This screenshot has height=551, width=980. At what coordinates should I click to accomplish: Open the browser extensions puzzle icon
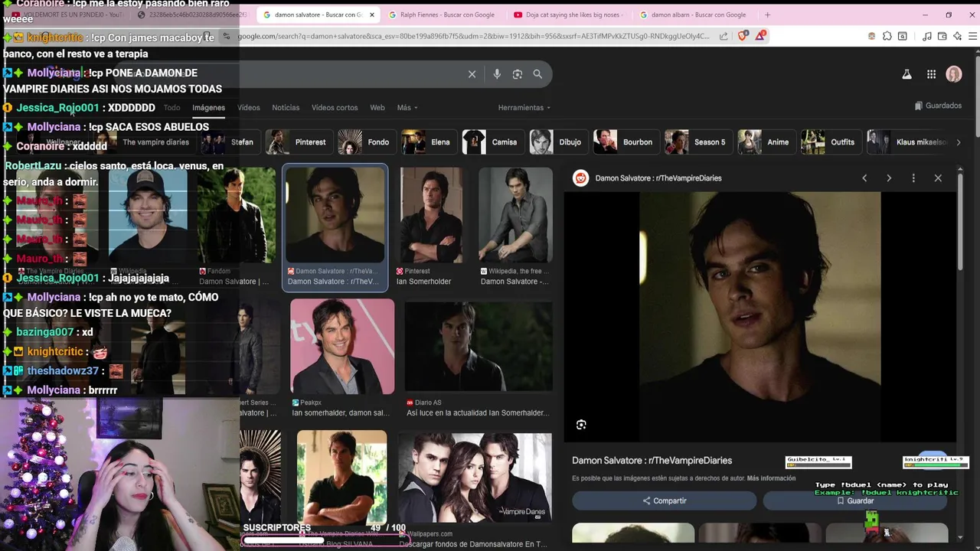tap(887, 36)
